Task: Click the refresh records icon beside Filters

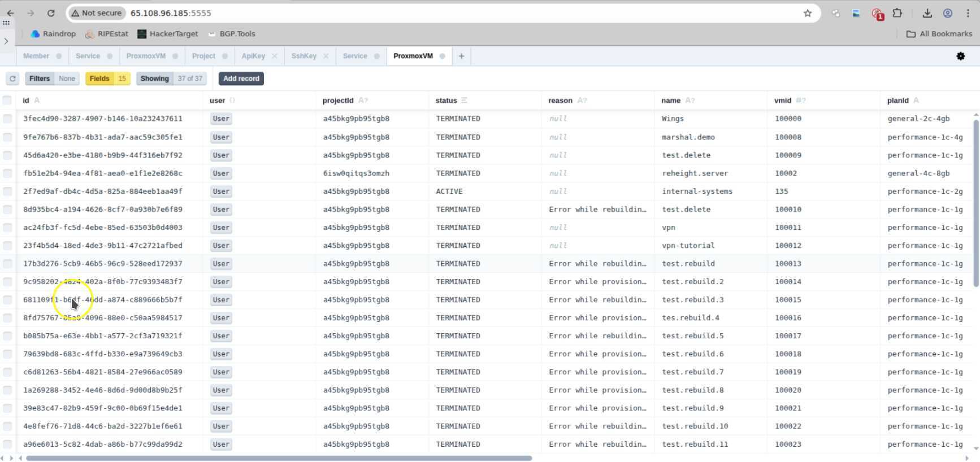Action: tap(12, 79)
